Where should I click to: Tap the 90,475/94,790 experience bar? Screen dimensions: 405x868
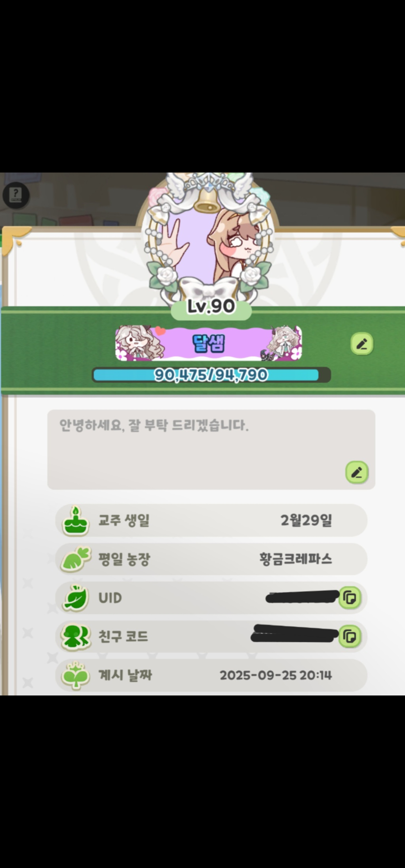pyautogui.click(x=211, y=375)
